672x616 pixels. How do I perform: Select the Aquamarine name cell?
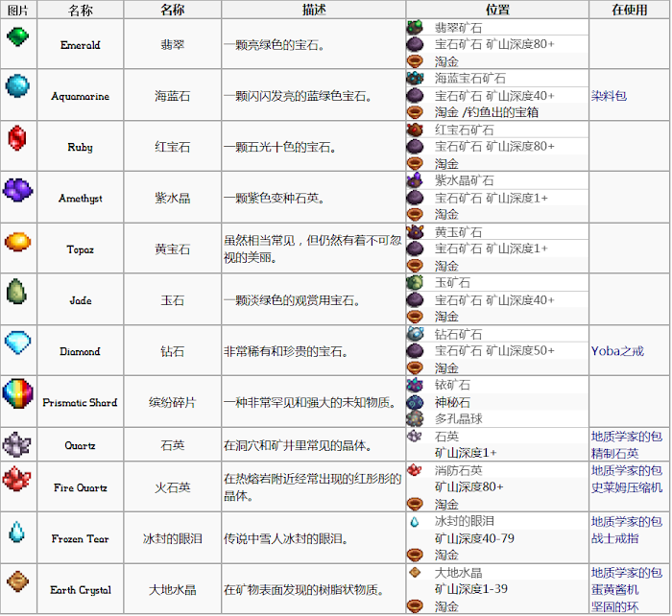tap(81, 95)
